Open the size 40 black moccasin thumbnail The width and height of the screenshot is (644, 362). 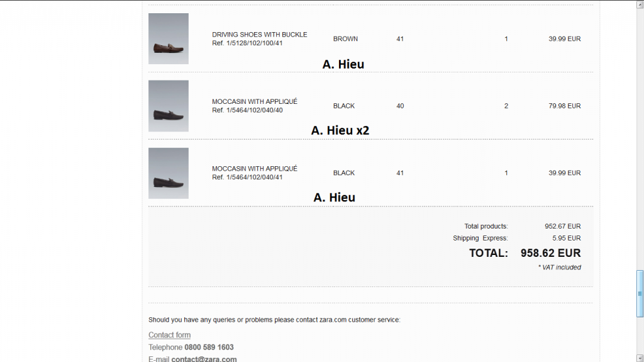pos(169,106)
